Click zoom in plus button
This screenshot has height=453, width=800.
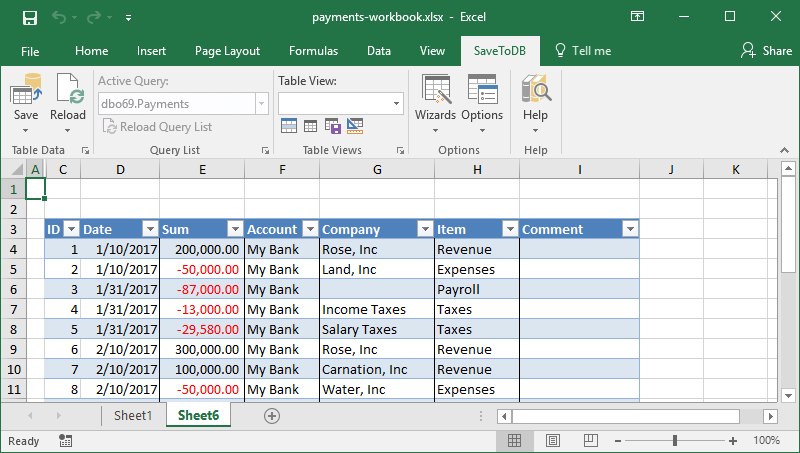[x=733, y=441]
